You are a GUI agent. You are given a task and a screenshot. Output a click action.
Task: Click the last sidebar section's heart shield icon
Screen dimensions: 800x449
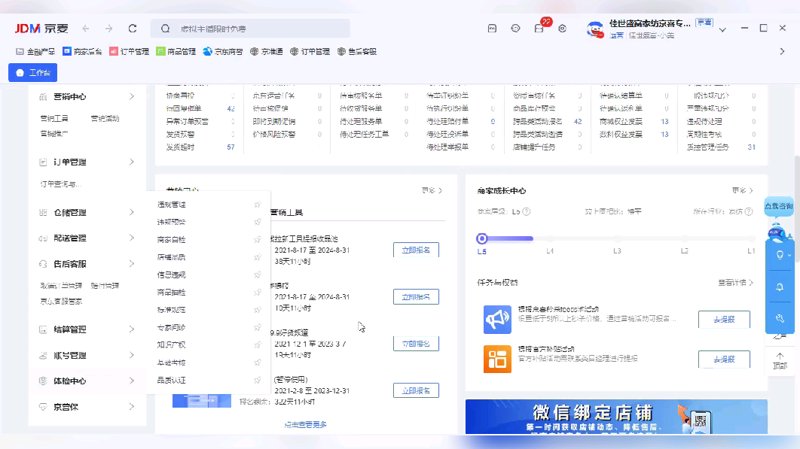point(43,407)
